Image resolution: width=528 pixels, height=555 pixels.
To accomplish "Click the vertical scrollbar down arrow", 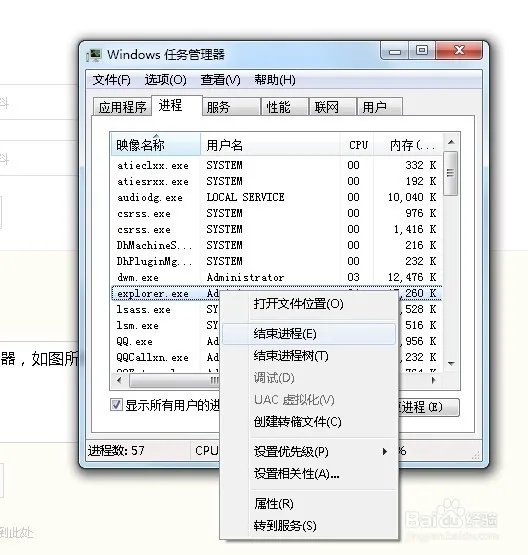I will pos(451,364).
